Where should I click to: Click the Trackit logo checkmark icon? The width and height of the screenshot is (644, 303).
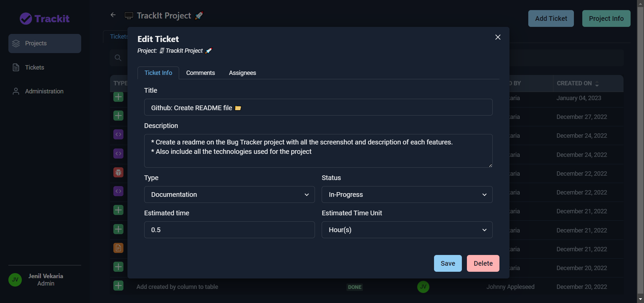coord(26,19)
